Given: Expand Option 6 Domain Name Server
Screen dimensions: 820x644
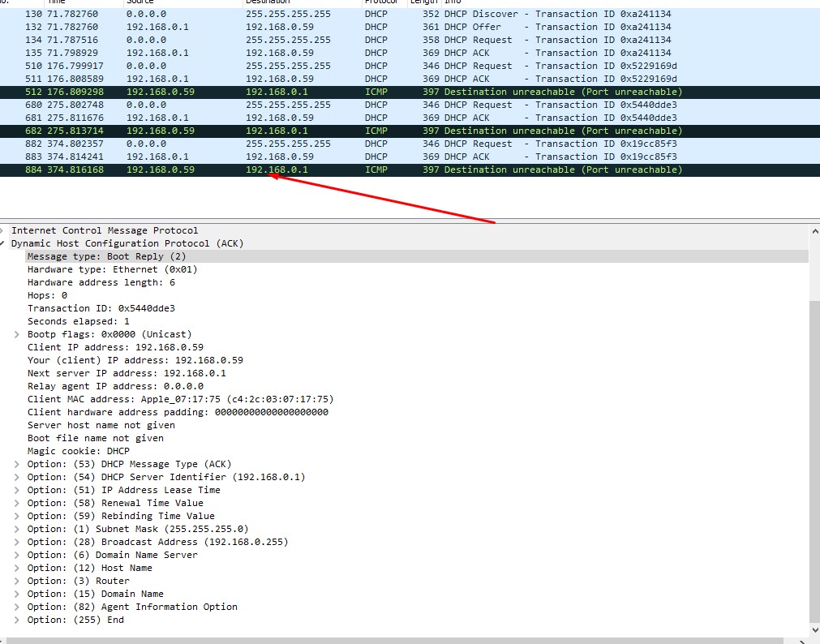Looking at the screenshot, I should (x=18, y=555).
